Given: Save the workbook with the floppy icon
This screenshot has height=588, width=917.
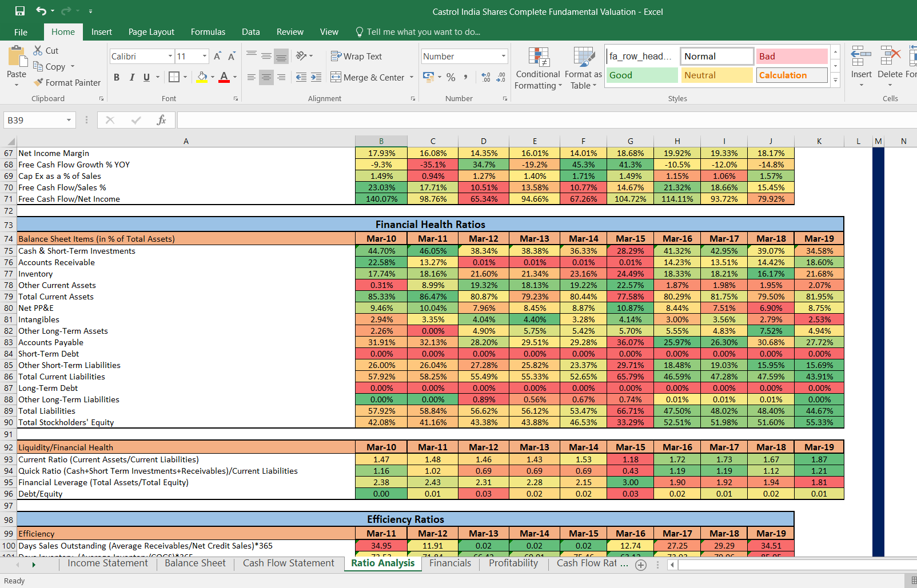Looking at the screenshot, I should click(x=20, y=11).
